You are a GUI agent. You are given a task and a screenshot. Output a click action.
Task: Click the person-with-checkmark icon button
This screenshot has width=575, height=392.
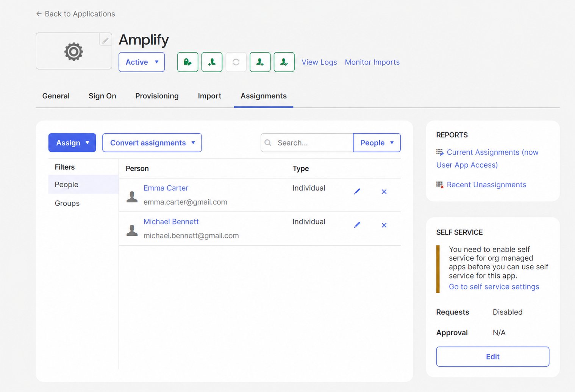click(284, 62)
